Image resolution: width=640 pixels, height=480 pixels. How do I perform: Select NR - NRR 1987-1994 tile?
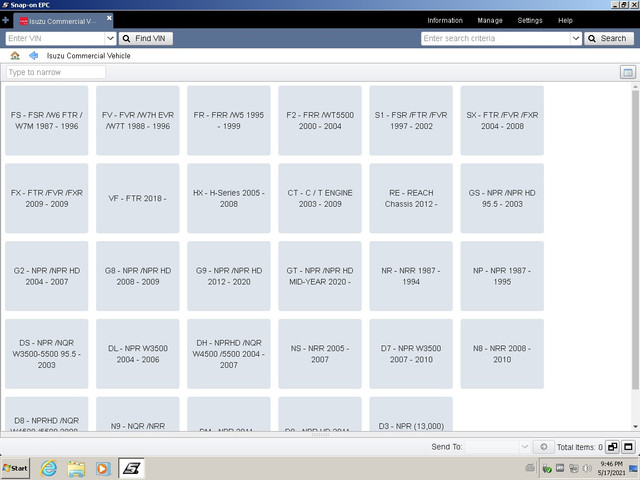411,276
